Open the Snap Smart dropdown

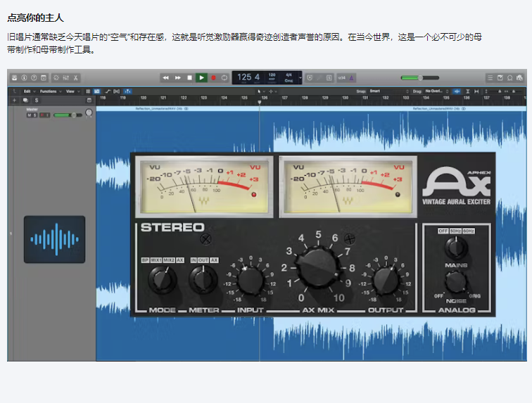point(389,91)
